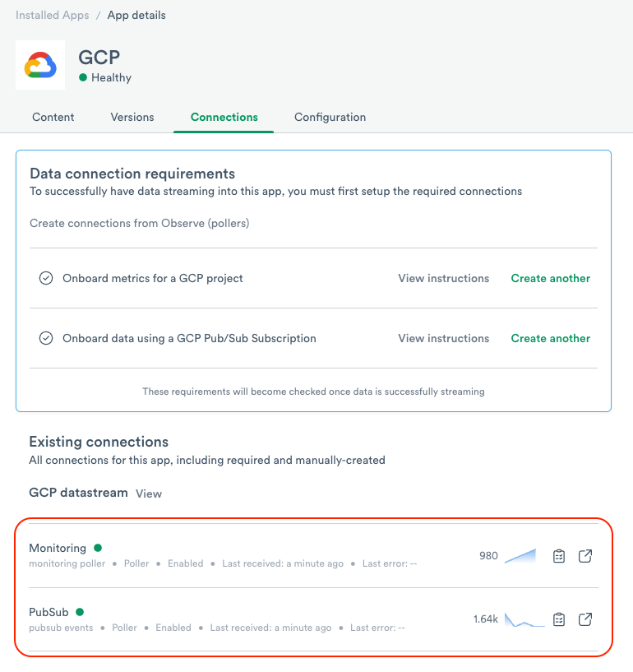Click PubSub green status indicator
The height and width of the screenshot is (672, 633).
[80, 612]
